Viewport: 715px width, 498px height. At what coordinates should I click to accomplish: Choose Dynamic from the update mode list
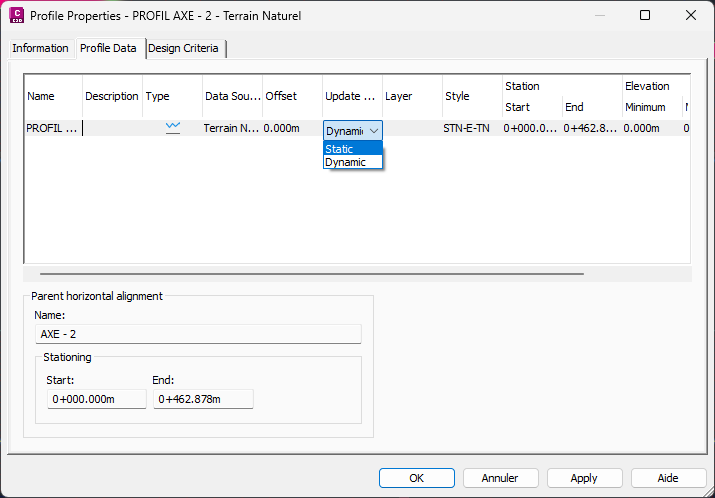point(352,162)
